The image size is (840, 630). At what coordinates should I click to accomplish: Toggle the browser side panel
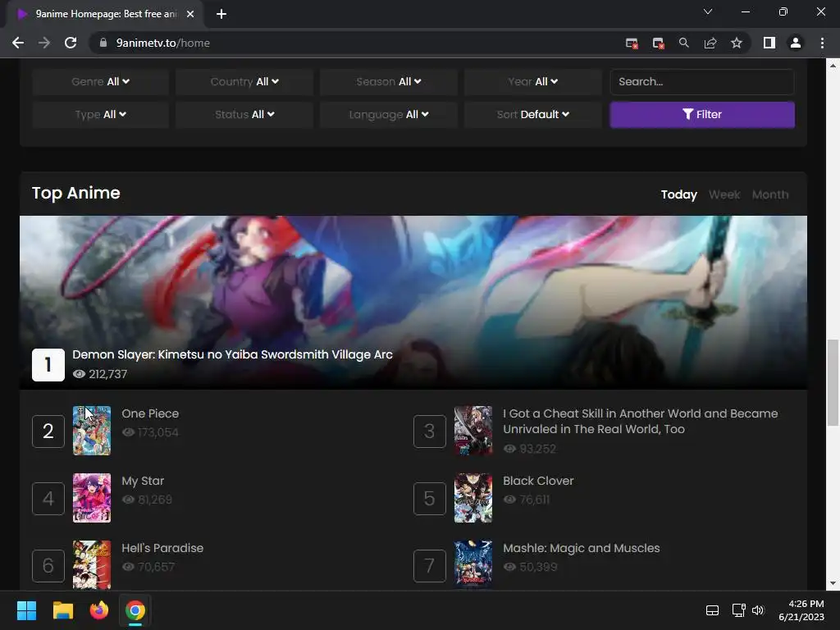[769, 43]
